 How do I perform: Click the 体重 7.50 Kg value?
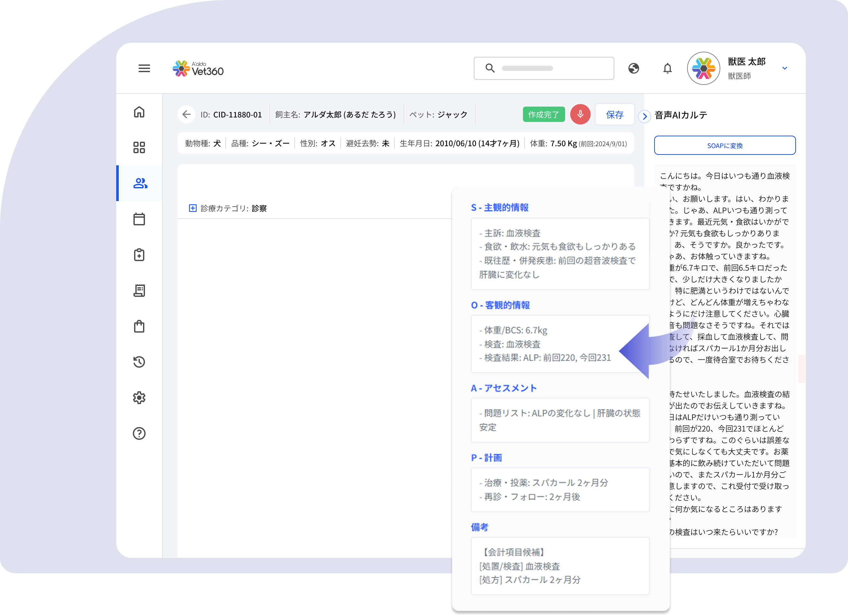point(564,144)
